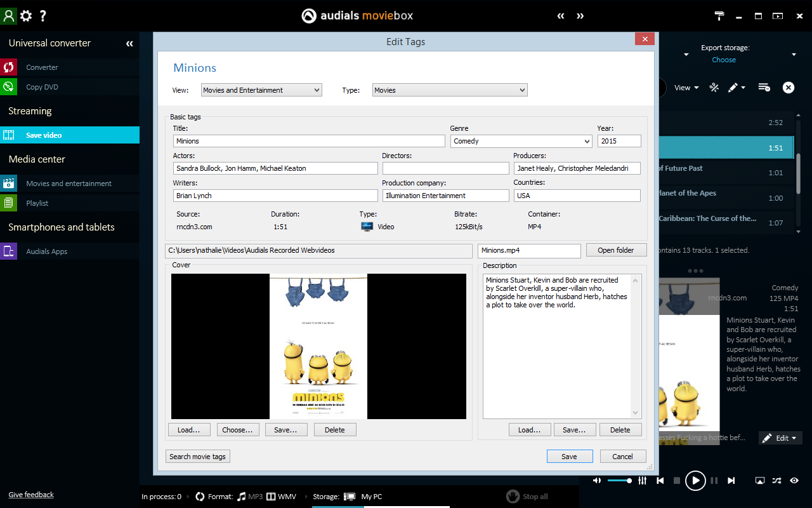Stop playback
The image size is (812, 508).
pos(677,481)
